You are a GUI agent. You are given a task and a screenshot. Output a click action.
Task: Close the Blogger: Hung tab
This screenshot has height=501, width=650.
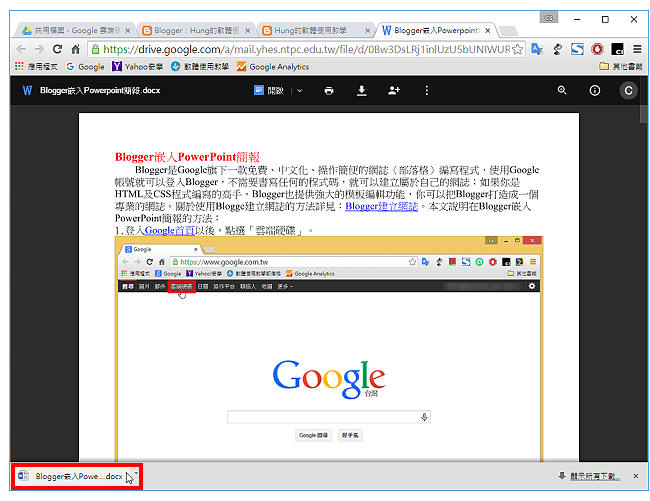pyautogui.click(x=247, y=30)
